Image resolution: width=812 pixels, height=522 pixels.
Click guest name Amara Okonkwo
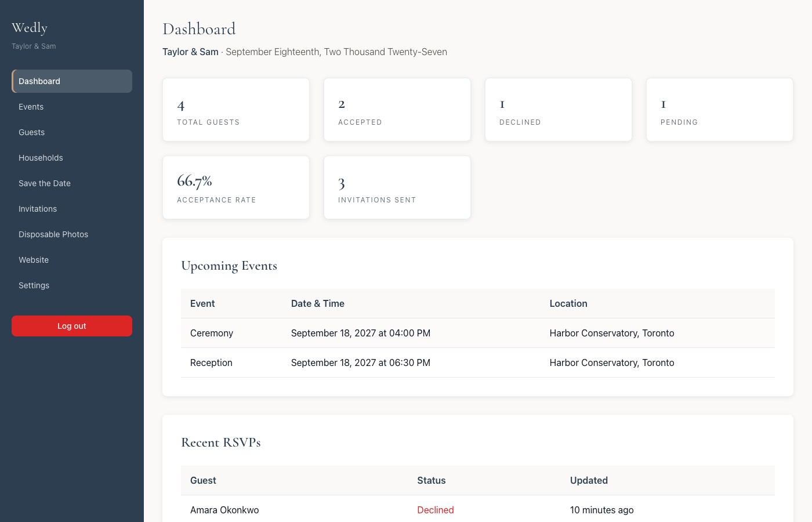(x=224, y=510)
